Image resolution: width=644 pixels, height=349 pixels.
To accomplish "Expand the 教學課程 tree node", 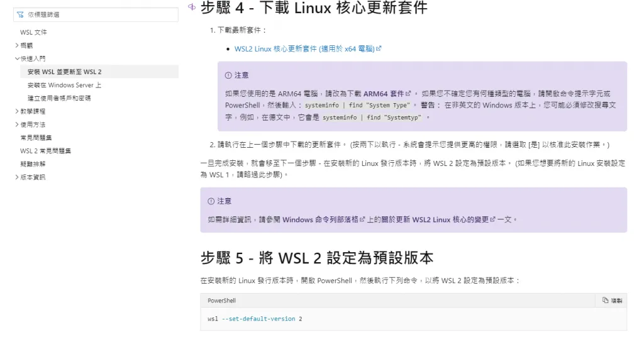I will pyautogui.click(x=17, y=111).
